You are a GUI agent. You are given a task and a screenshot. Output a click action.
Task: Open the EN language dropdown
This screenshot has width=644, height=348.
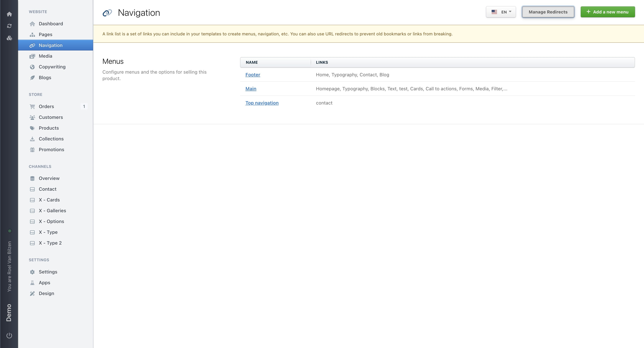click(501, 12)
